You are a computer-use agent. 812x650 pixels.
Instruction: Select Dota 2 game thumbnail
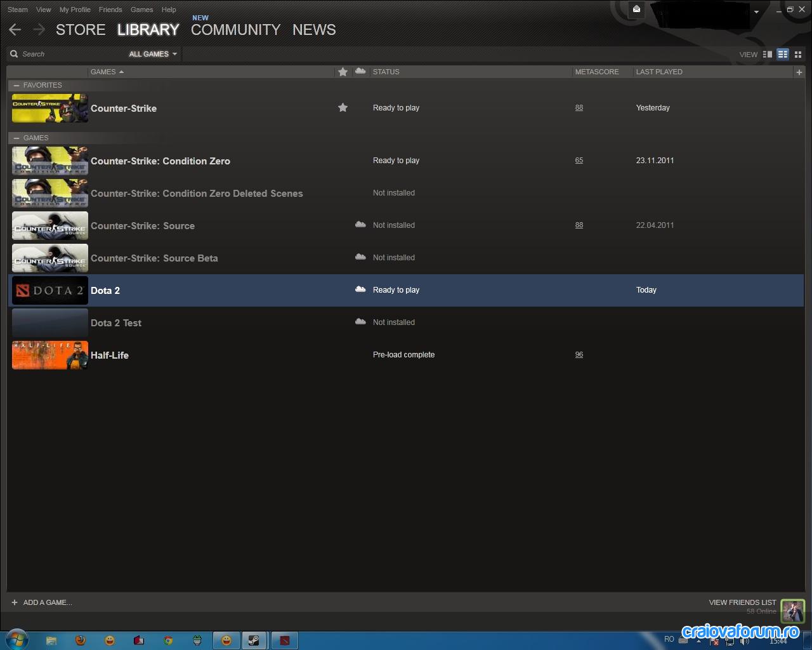[x=50, y=290]
